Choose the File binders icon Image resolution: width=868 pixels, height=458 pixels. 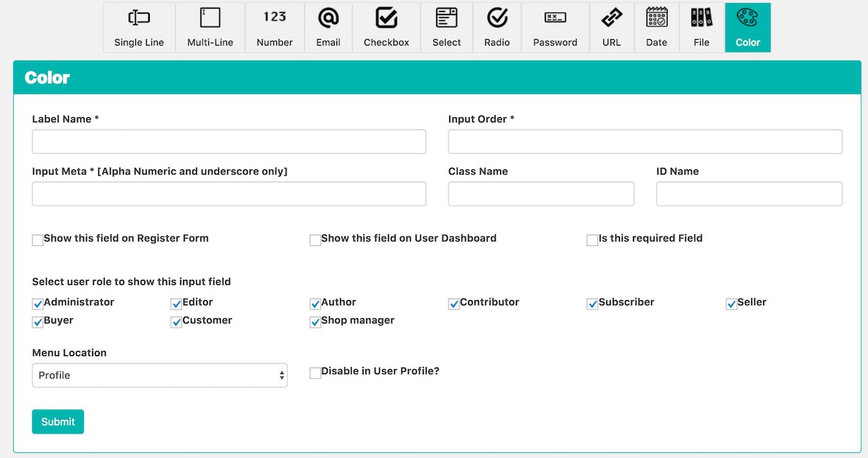click(x=702, y=19)
